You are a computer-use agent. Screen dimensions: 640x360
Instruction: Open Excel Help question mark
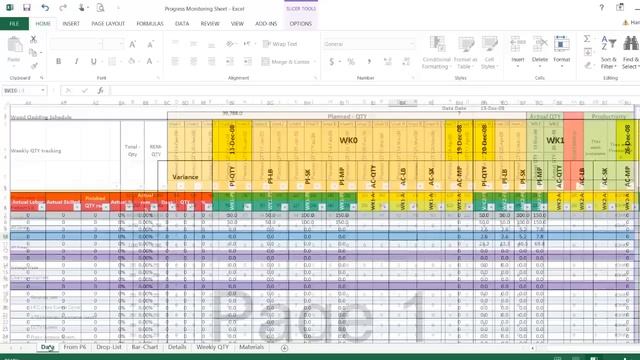click(602, 7)
